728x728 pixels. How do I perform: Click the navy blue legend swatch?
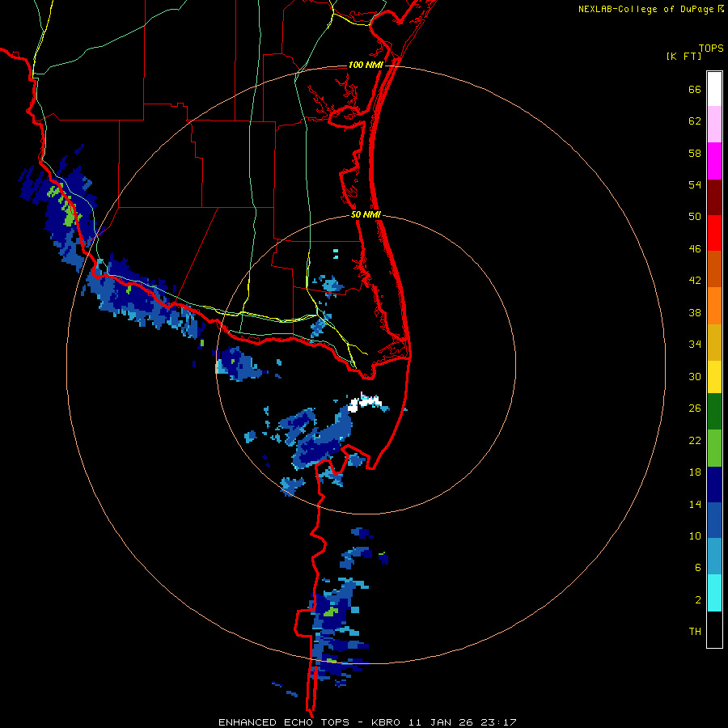point(714,485)
